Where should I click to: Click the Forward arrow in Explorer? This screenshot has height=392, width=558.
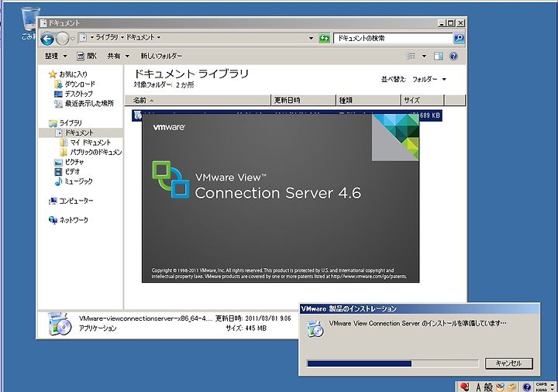click(62, 39)
